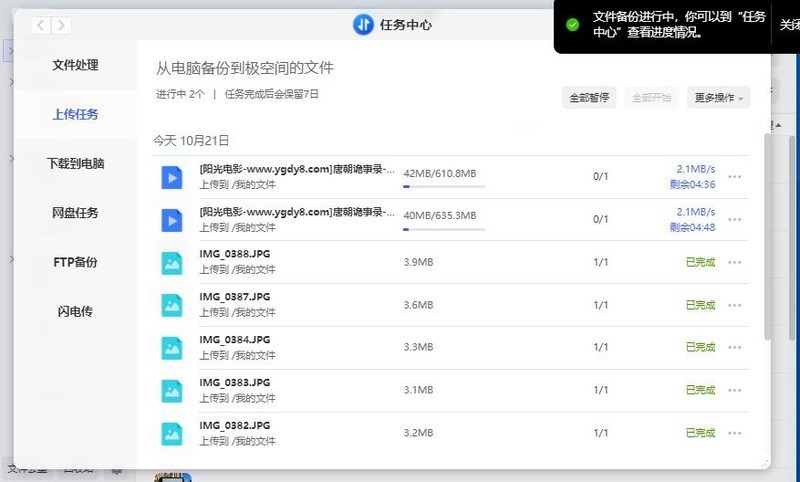
Task: Click progress bar of the 42MB/610.8MB upload
Action: pos(444,187)
